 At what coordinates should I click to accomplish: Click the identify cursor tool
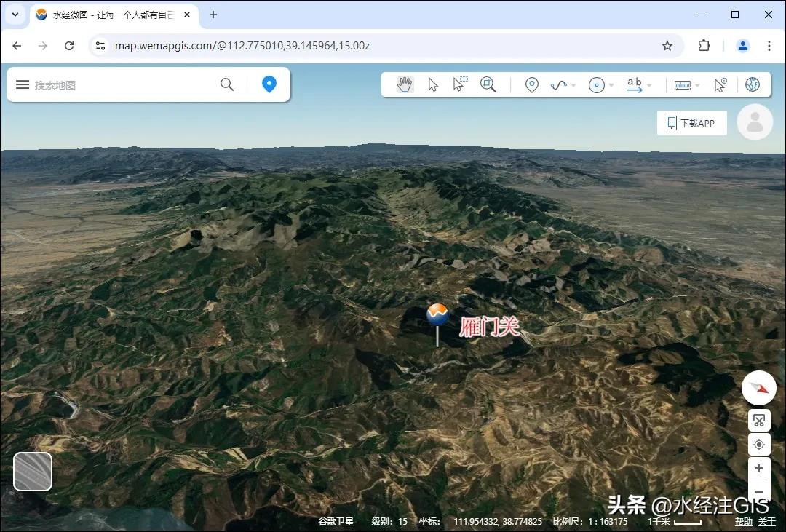tap(720, 85)
